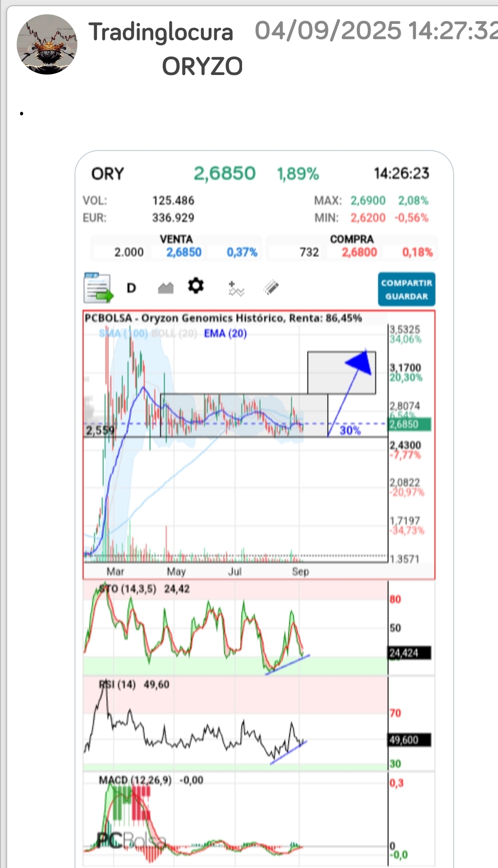This screenshot has width=498, height=868.
Task: Click the May label on time axis
Action: [176, 572]
